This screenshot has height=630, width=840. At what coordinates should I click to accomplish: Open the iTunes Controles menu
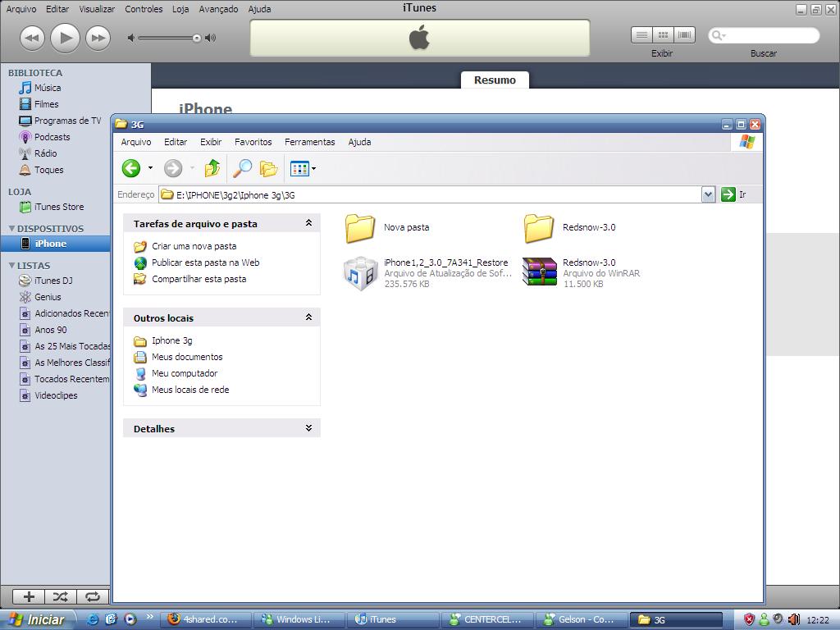point(144,9)
